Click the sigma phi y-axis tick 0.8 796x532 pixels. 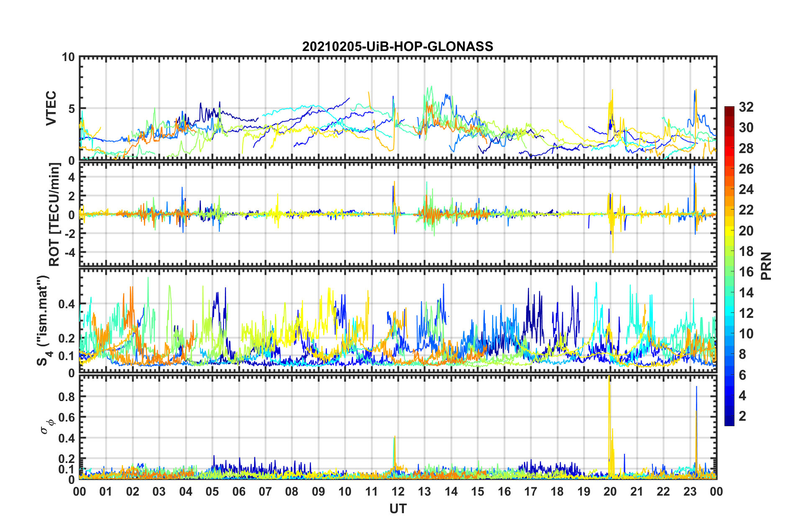67,396
